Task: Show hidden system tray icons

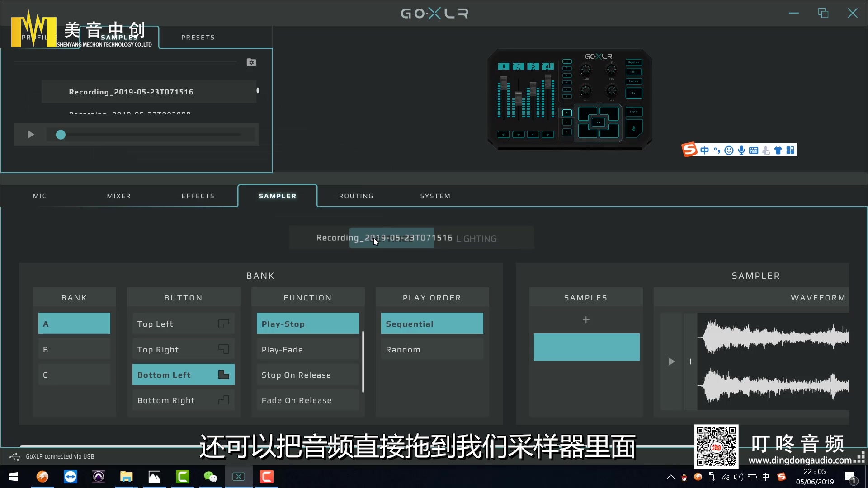Action: click(x=671, y=477)
